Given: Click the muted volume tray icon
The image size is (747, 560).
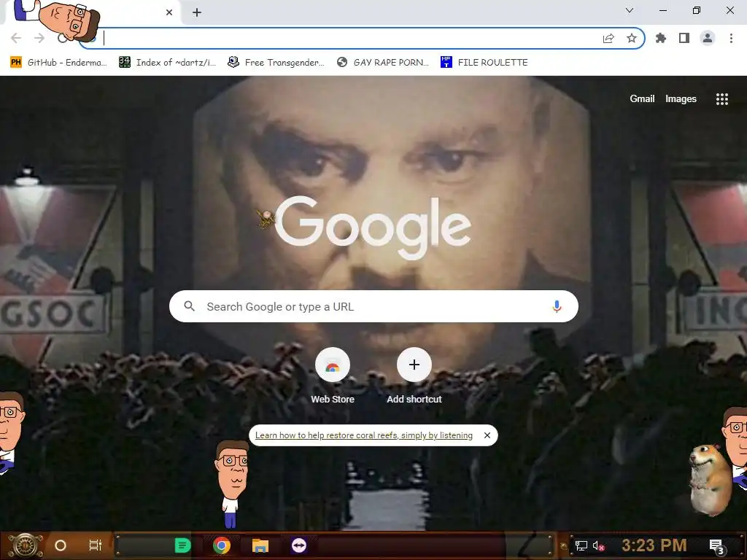Looking at the screenshot, I should pos(598,545).
